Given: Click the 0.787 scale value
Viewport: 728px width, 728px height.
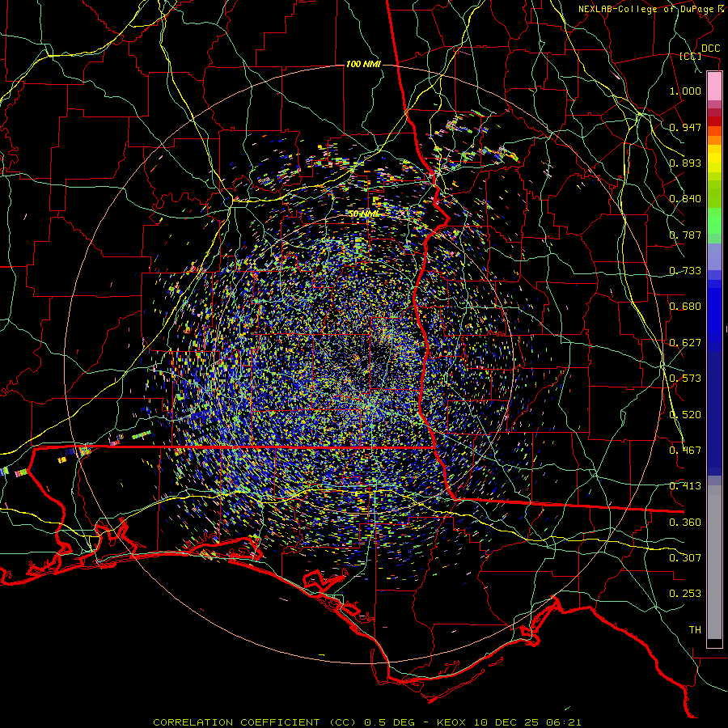Looking at the screenshot, I should 685,235.
